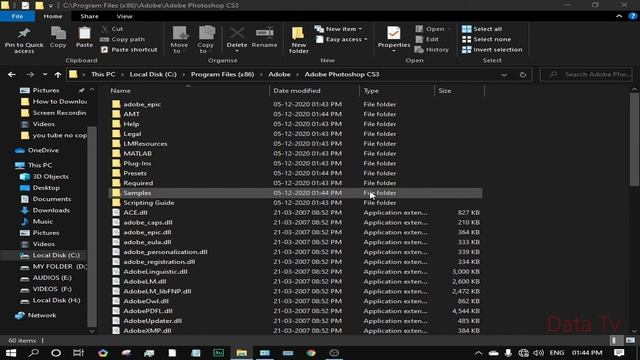Open the Easy access dropdown
Screen dimensions: 640x360
[x=342, y=39]
